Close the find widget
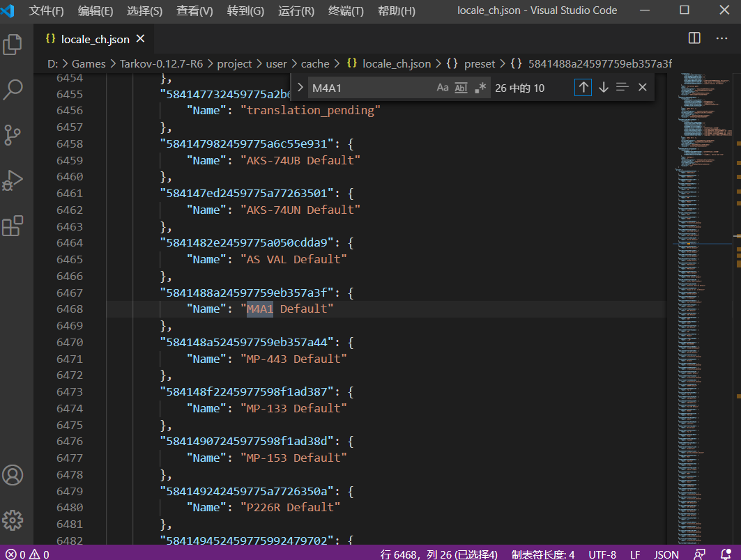 [642, 87]
